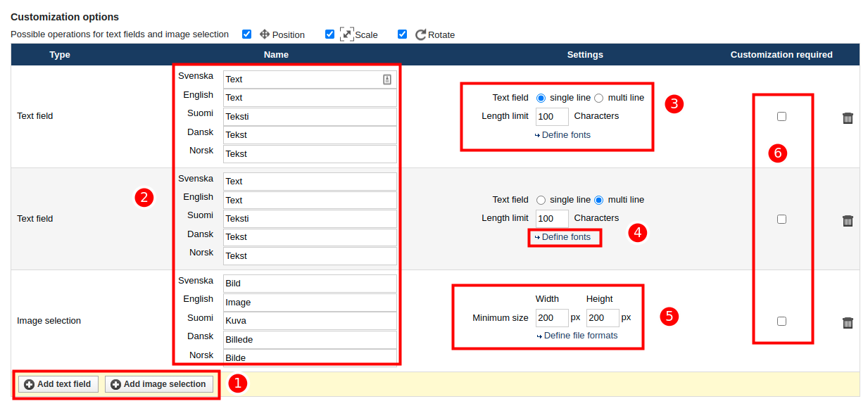Click the Add image selection button
868x406 pixels.
tap(159, 384)
